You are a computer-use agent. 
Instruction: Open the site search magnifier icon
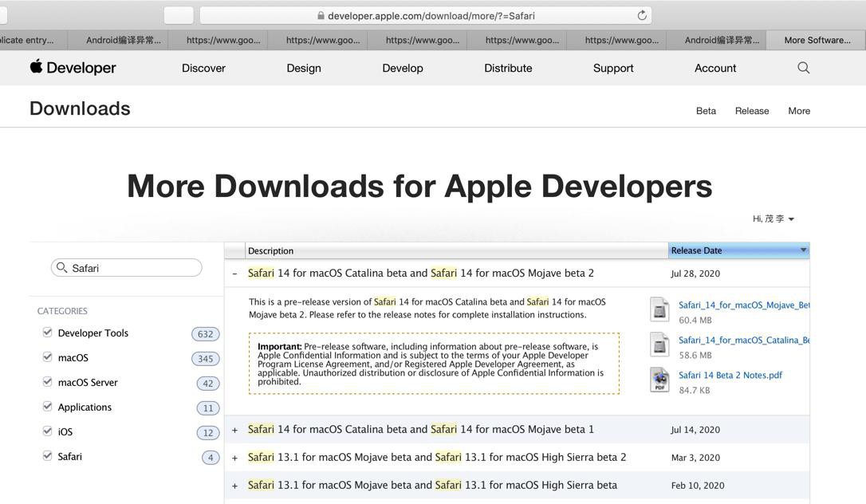click(804, 68)
